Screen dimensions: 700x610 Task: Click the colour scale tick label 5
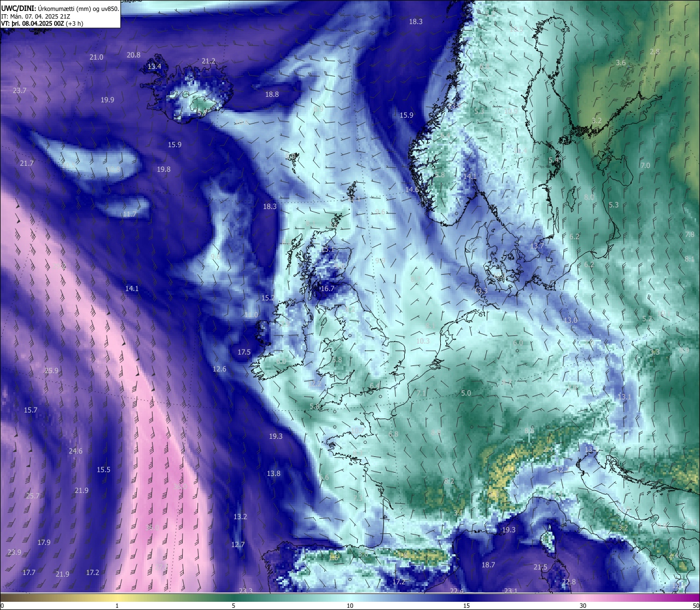tap(234, 606)
